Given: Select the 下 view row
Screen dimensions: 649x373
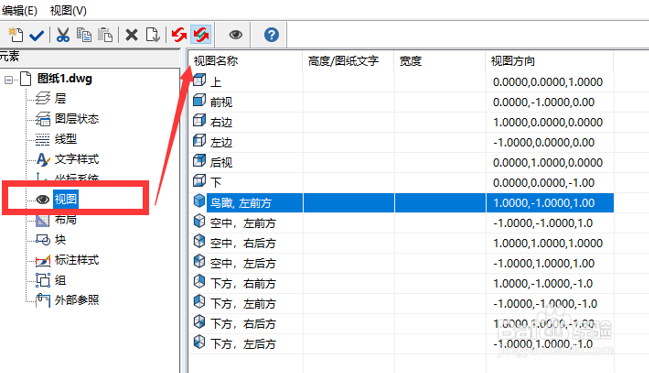Looking at the screenshot, I should coord(401,183).
